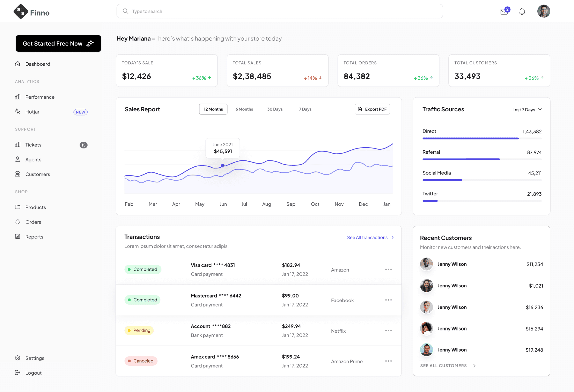This screenshot has height=392, width=574.
Task: Click the Pending status badge
Action: pos(139,331)
